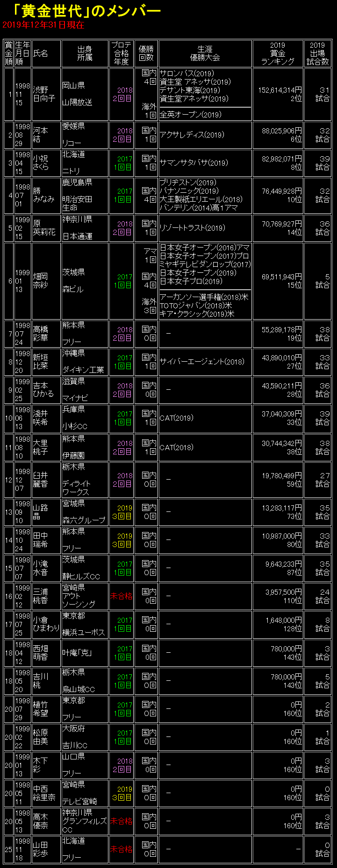337x868 pixels.
Task: Click prize amount 76,449,928円
Action: pos(282,191)
